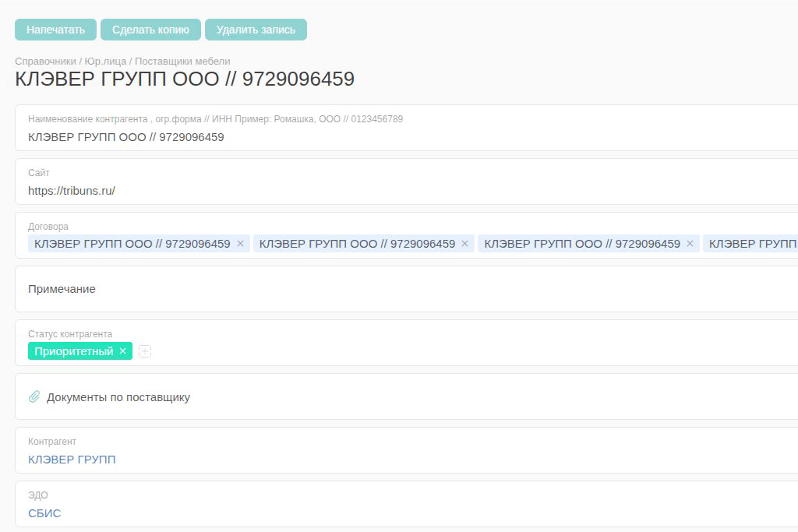The image size is (798, 532).
Task: Click the paperclip attachment icon
Action: coord(34,397)
